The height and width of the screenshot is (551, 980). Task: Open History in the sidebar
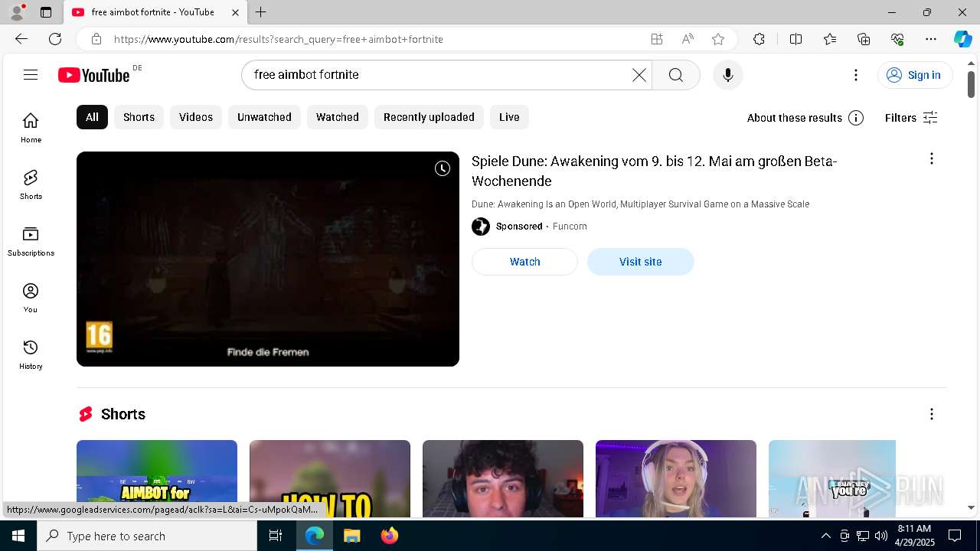(31, 354)
